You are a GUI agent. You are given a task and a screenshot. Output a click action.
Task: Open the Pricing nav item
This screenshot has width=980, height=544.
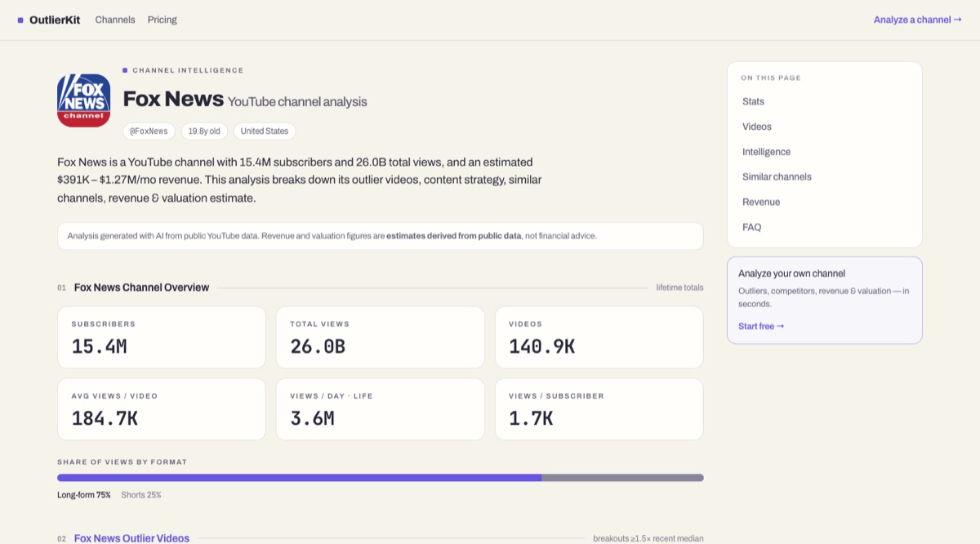[162, 20]
